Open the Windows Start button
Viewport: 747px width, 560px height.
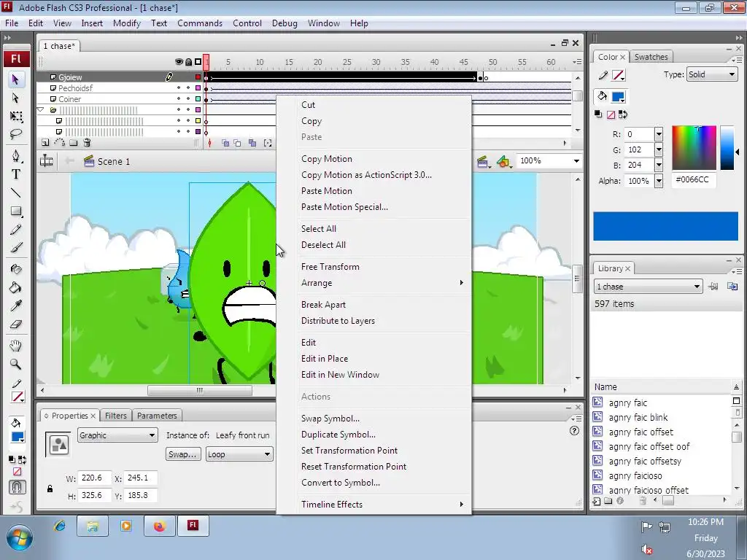20,537
